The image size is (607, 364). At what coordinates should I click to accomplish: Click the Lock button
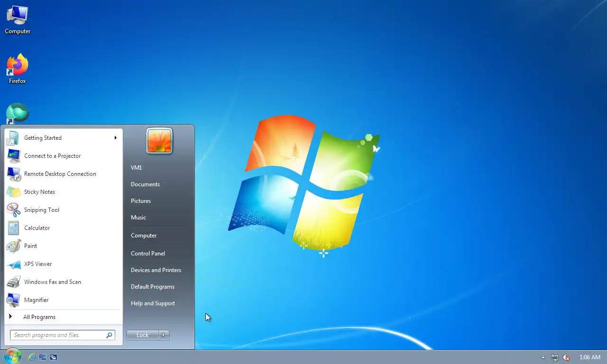point(142,335)
